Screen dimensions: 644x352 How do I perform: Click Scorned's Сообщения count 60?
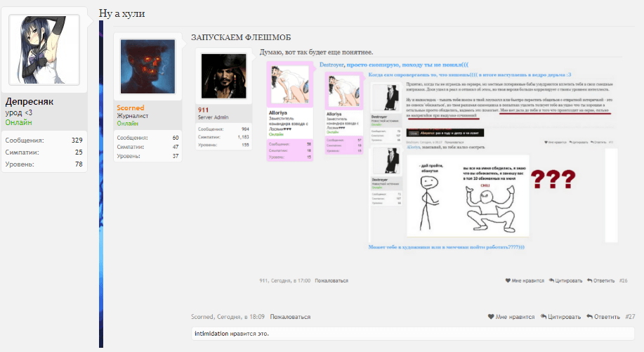coord(176,138)
